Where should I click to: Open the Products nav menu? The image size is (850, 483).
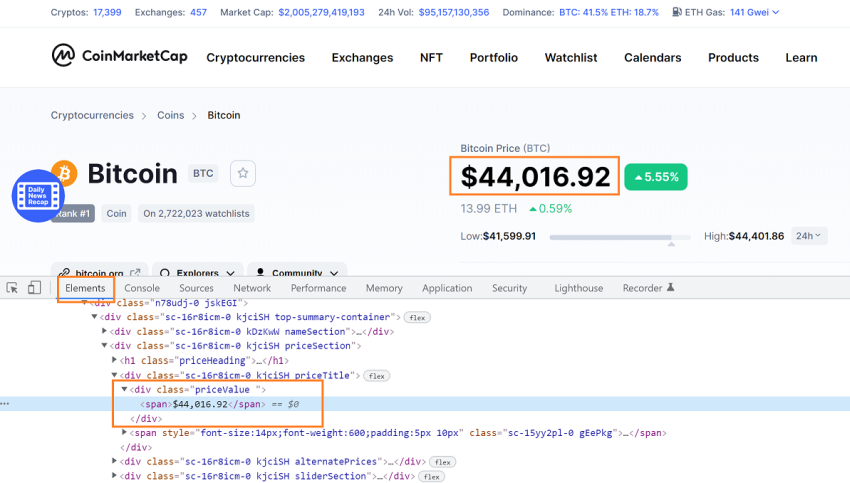[x=733, y=57]
